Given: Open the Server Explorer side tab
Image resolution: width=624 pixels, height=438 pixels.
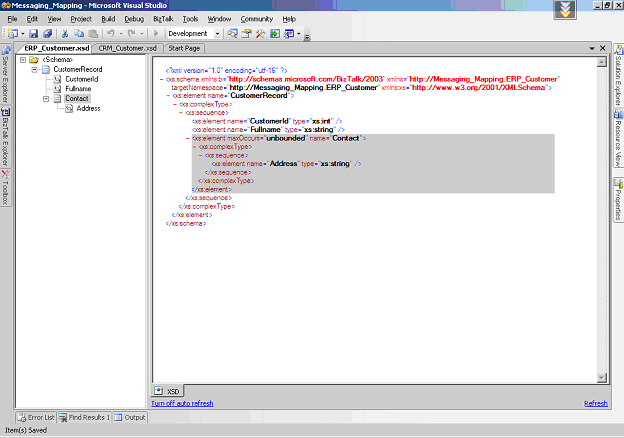Looking at the screenshot, I should coord(6,74).
